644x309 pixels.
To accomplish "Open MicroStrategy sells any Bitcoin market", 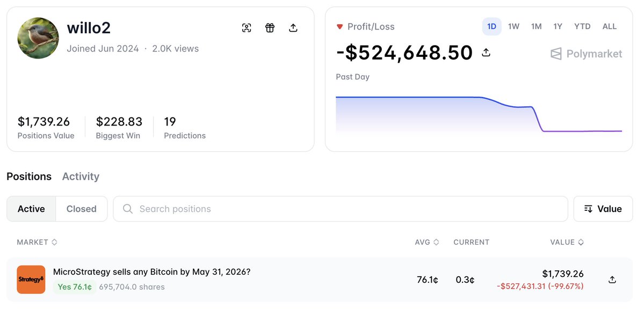I will 151,271.
